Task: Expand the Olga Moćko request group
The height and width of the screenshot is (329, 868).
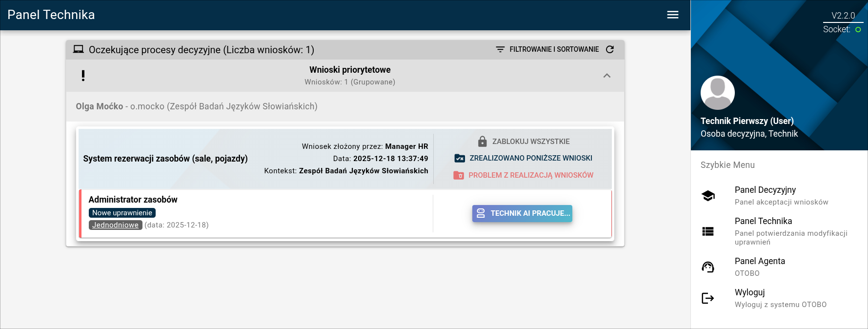Action: click(x=197, y=106)
